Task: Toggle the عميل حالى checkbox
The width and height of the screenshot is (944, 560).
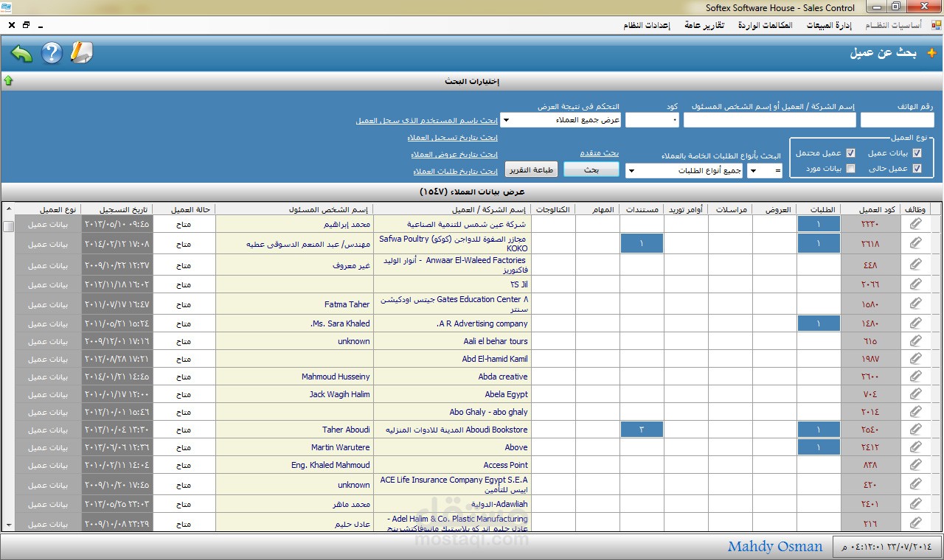Action: click(917, 168)
